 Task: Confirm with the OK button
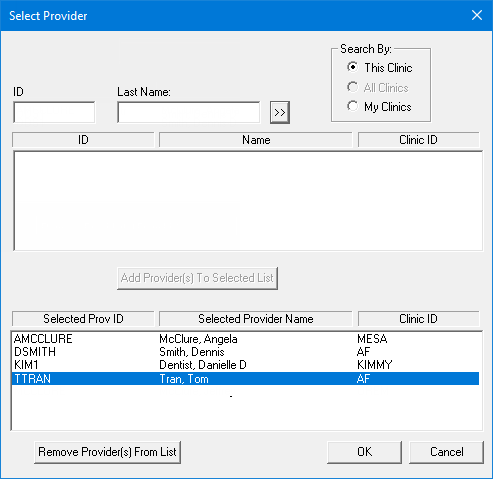coord(364,452)
